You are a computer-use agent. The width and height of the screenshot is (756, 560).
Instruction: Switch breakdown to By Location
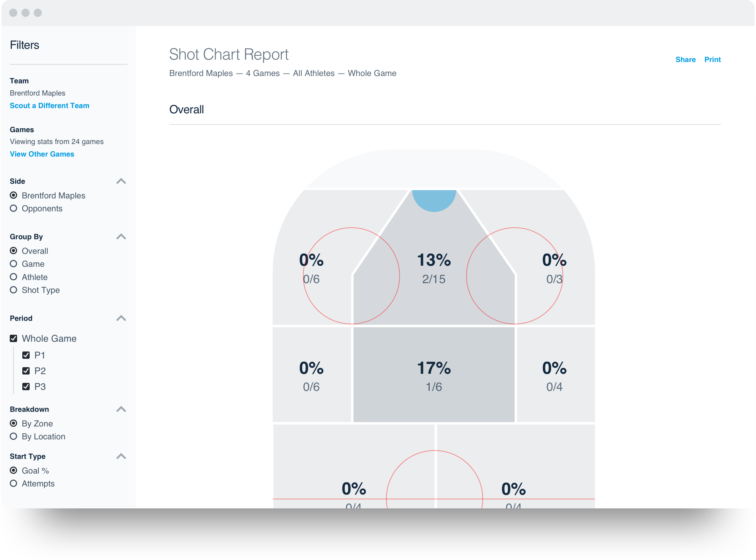[14, 436]
